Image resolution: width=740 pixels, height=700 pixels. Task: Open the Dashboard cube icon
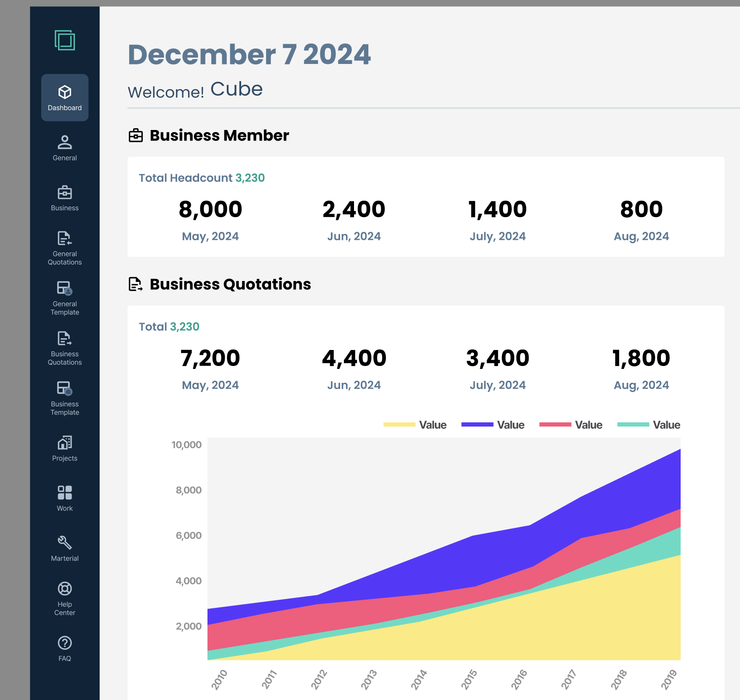coord(64,92)
